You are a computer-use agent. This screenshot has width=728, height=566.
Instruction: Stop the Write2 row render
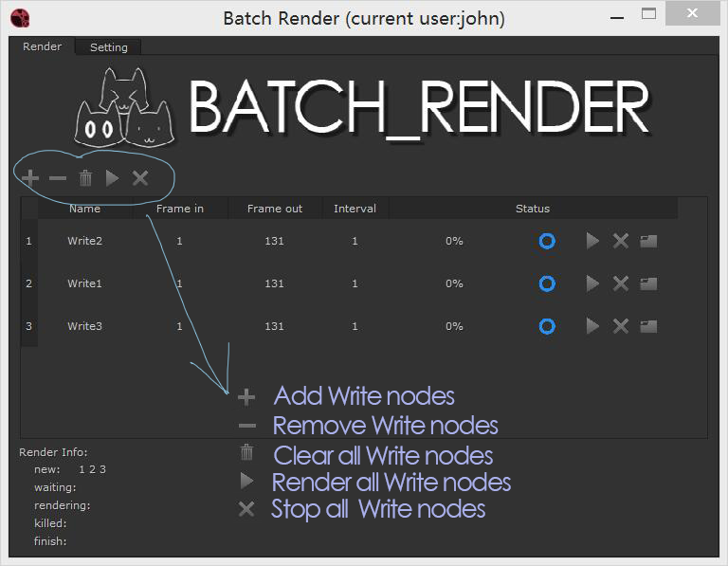(x=621, y=241)
